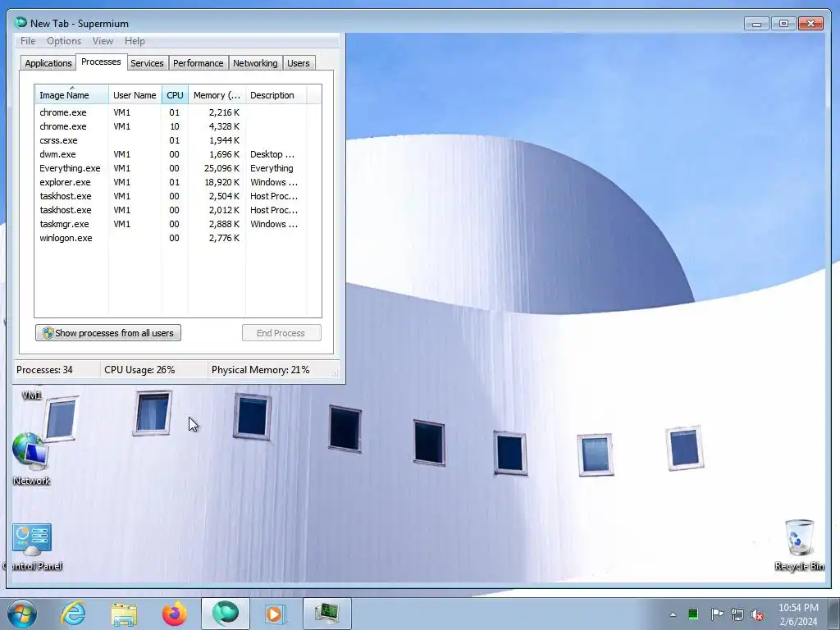Open the network tray icon
This screenshot has width=840, height=630.
[x=737, y=614]
